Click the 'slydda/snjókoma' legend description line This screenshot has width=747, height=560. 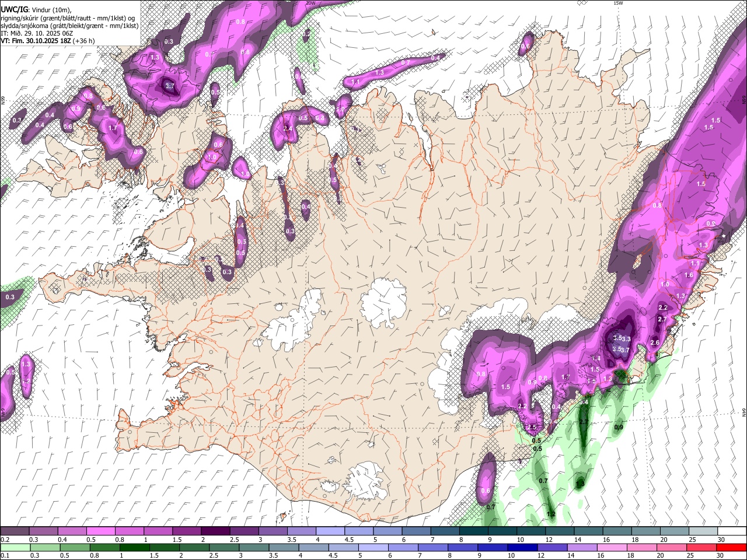coord(69,25)
